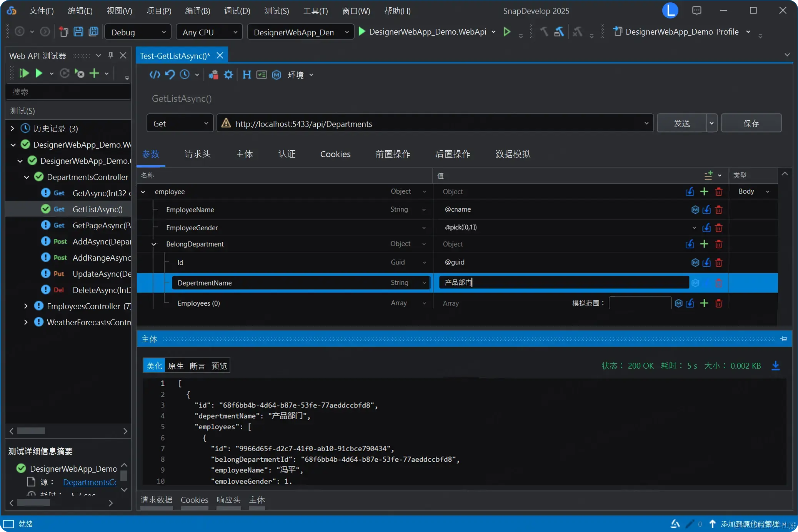
Task: Open the 调试(D) debug menu
Action: (237, 11)
